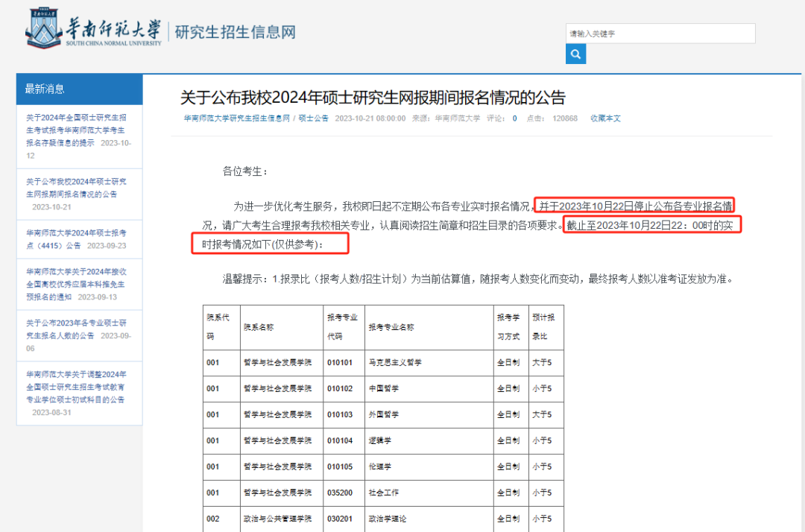The image size is (805, 532).
Task: Open news about 报名存疑信息的提示
Action: pyautogui.click(x=78, y=136)
